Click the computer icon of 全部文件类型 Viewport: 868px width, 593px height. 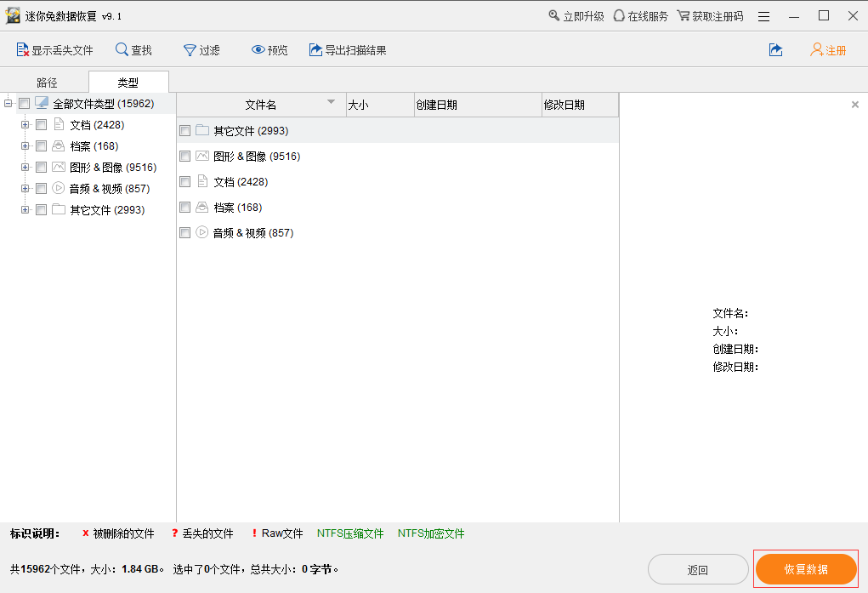(42, 103)
